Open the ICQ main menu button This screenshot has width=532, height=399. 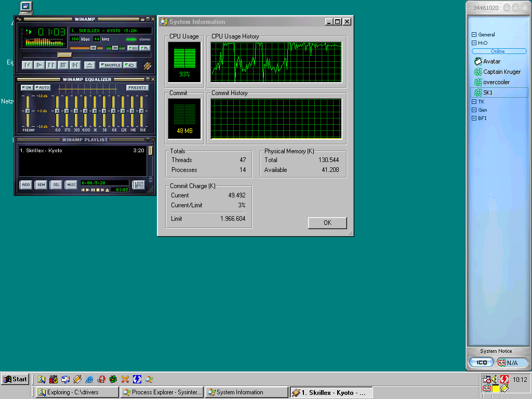[x=482, y=363]
